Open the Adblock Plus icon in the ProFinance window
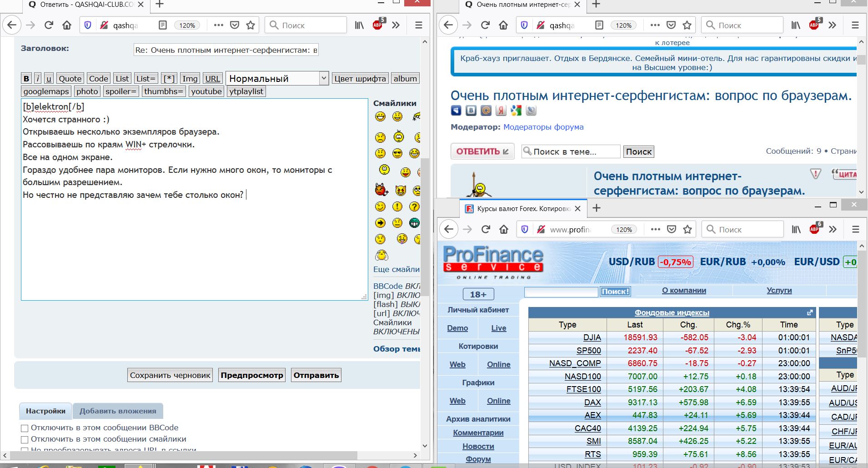The height and width of the screenshot is (468, 868). click(814, 229)
